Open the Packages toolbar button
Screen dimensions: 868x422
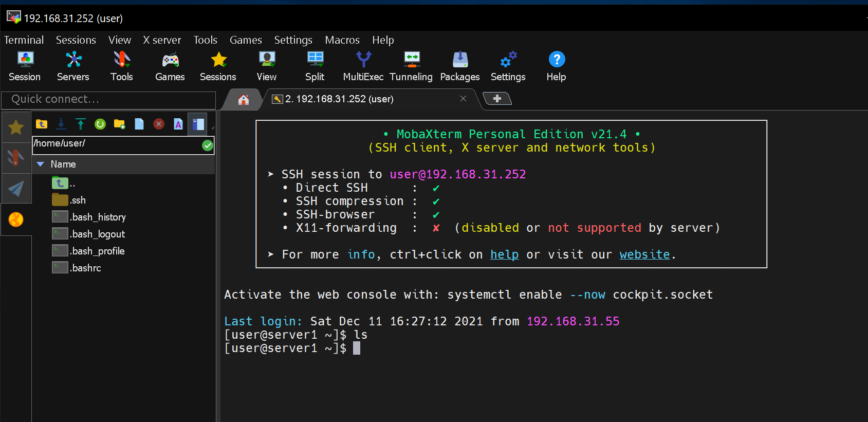tap(460, 66)
